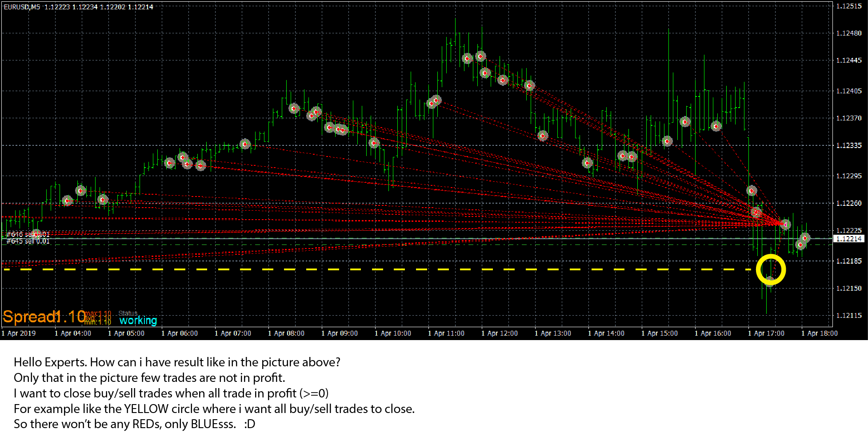
Task: Click the '1 Apr 2019' time axis label
Action: point(19,333)
